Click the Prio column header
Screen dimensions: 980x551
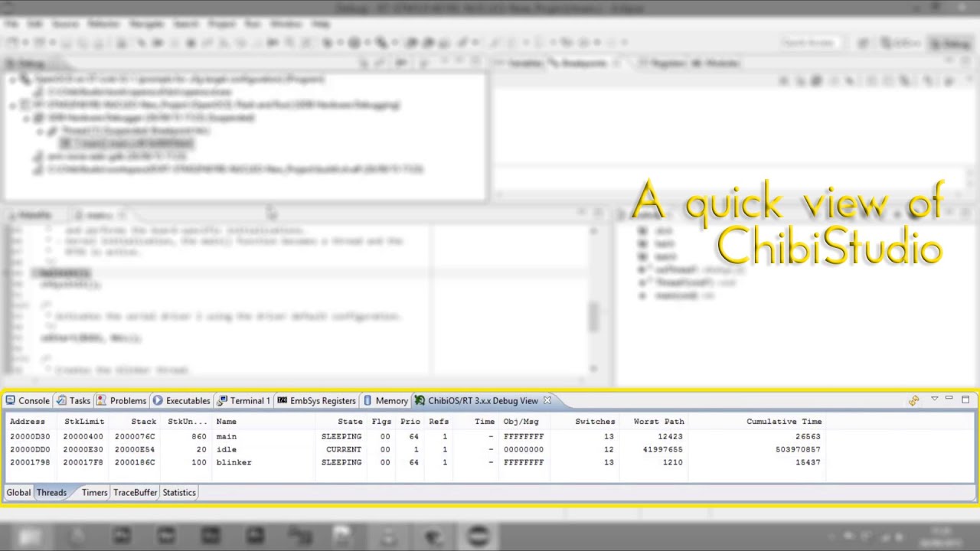[410, 421]
